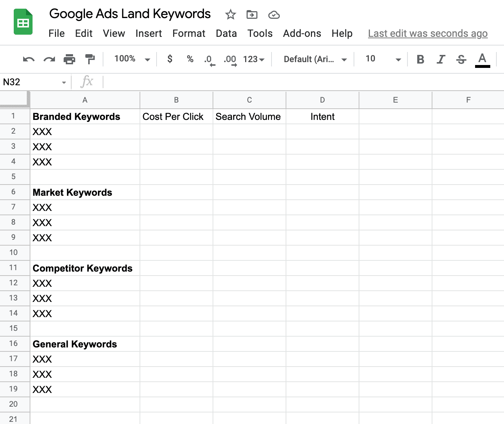Open the Add-ons menu
The image size is (504, 424).
(302, 34)
